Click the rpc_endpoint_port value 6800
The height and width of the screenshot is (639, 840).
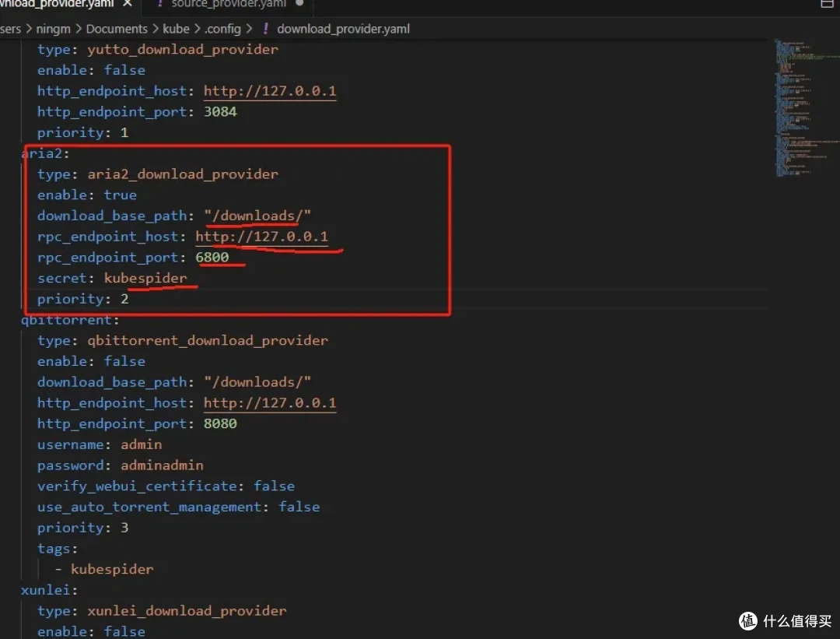212,258
